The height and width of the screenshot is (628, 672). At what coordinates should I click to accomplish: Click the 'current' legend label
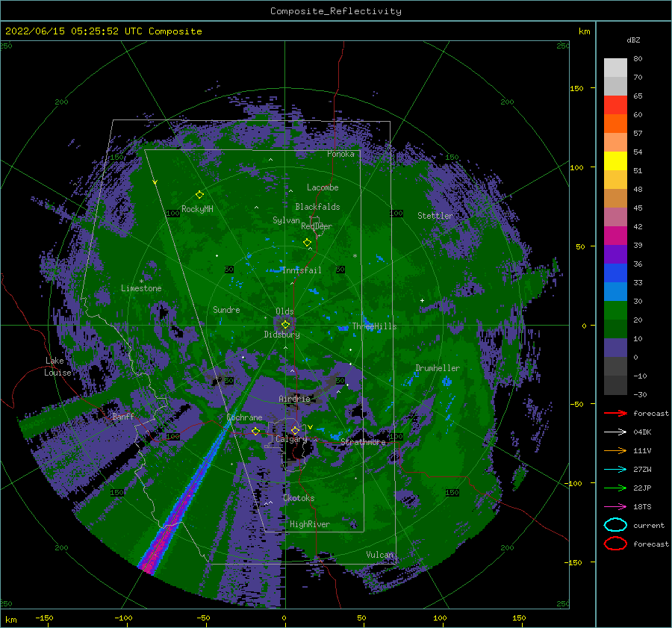649,525
